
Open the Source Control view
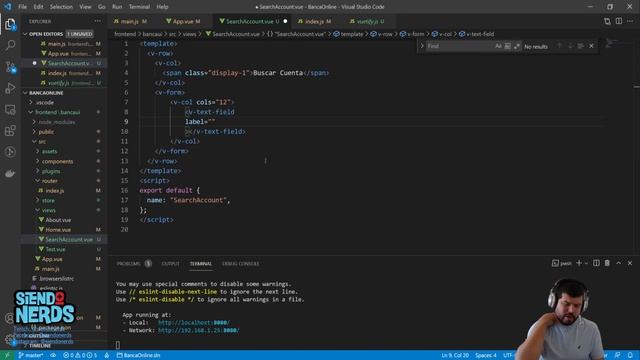point(10,67)
